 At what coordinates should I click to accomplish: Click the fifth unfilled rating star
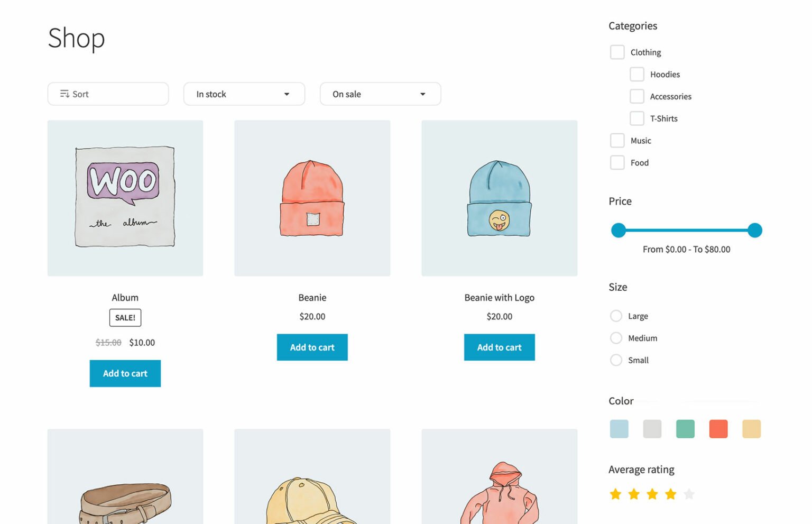(x=689, y=494)
